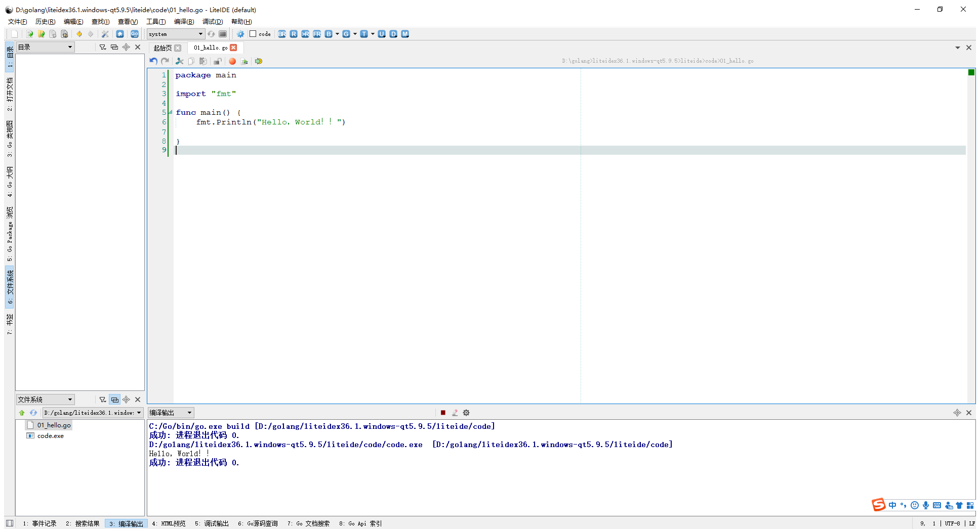This screenshot has height=529, width=980.
Task: Click the B (Build) icon
Action: tap(329, 34)
